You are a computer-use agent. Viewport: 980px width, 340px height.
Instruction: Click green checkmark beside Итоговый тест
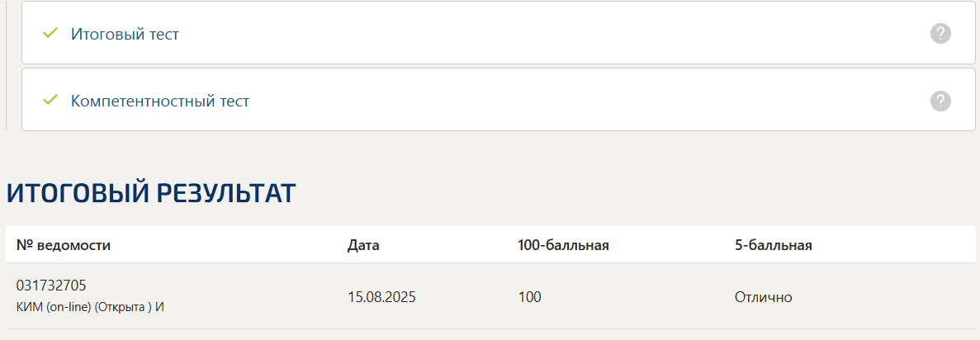click(50, 33)
